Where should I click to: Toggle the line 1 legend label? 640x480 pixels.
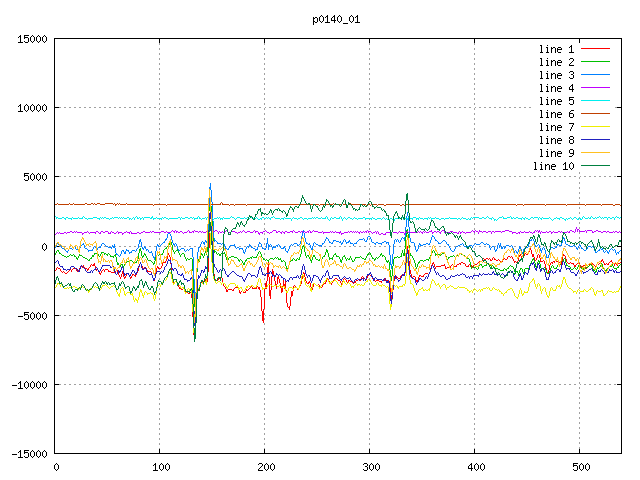[556, 49]
